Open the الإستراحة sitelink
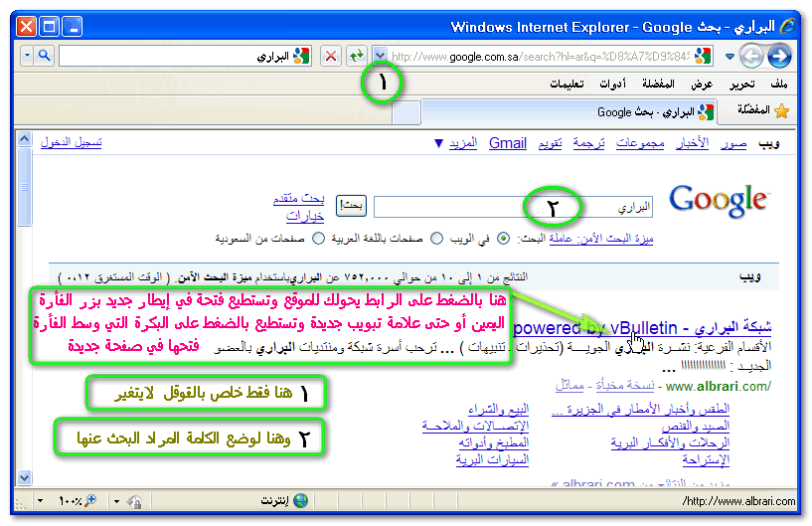This screenshot has height=526, width=812. 706,459
